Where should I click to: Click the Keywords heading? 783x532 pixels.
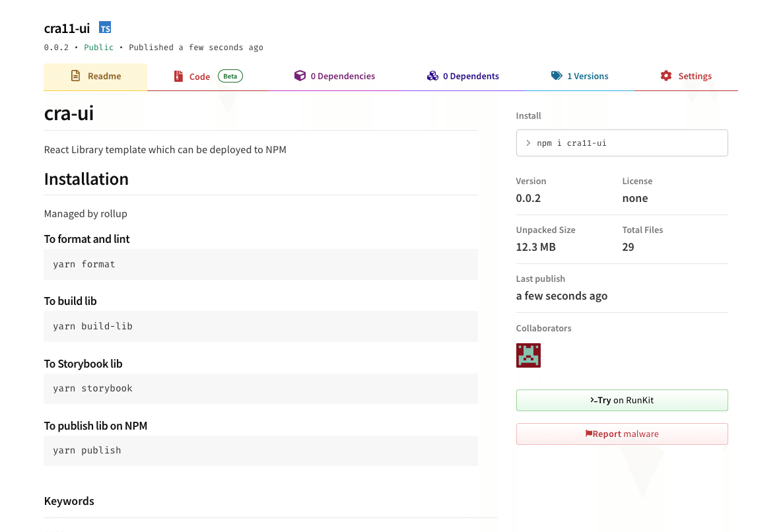[69, 501]
